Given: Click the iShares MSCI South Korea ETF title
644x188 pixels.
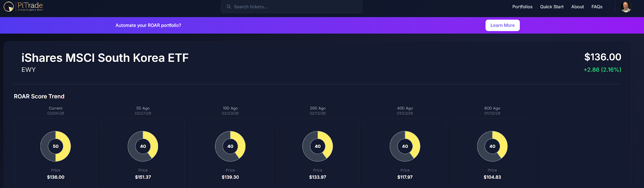Looking at the screenshot, I should [x=105, y=58].
